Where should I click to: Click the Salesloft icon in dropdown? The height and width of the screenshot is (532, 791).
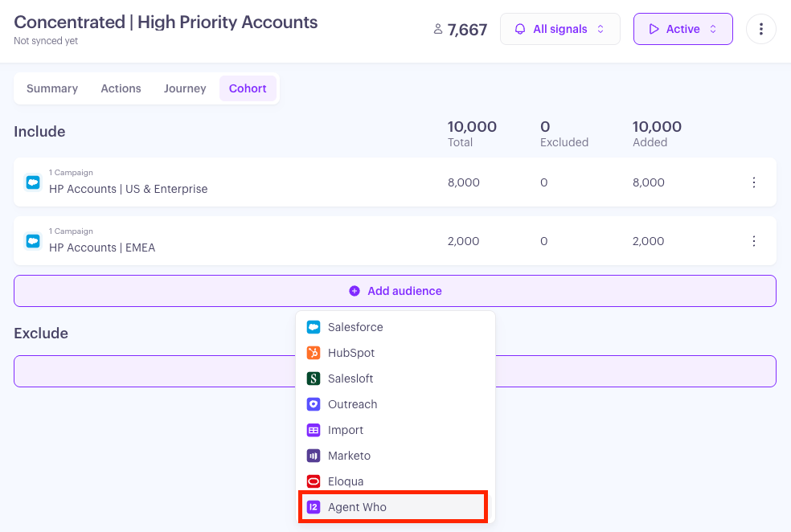pyautogui.click(x=314, y=379)
